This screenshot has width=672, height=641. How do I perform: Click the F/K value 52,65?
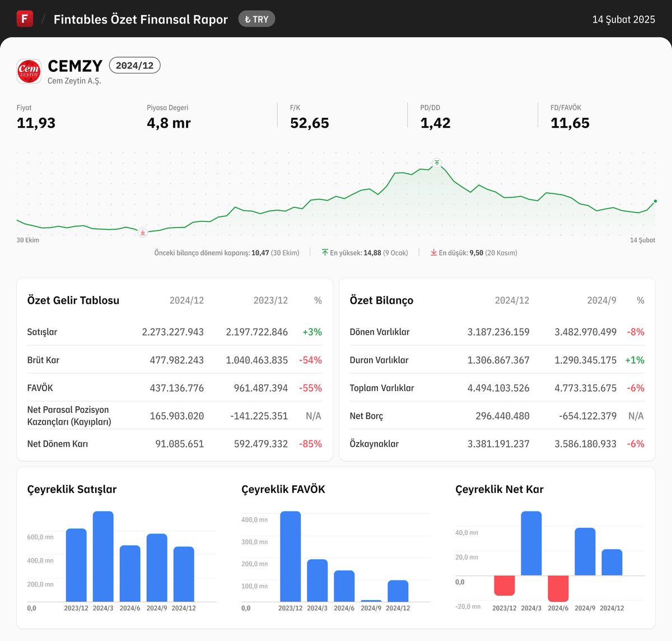[309, 123]
